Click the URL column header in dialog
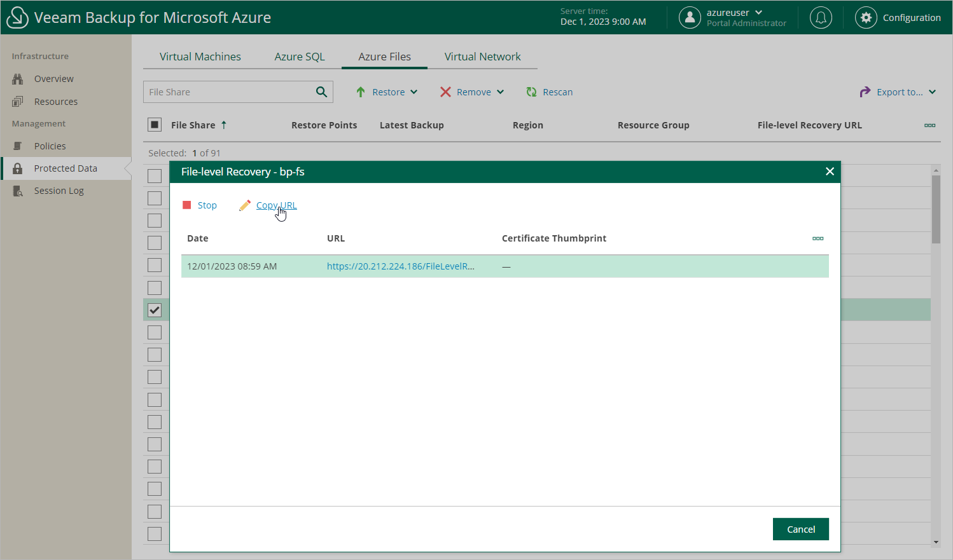This screenshot has width=953, height=560. point(336,238)
